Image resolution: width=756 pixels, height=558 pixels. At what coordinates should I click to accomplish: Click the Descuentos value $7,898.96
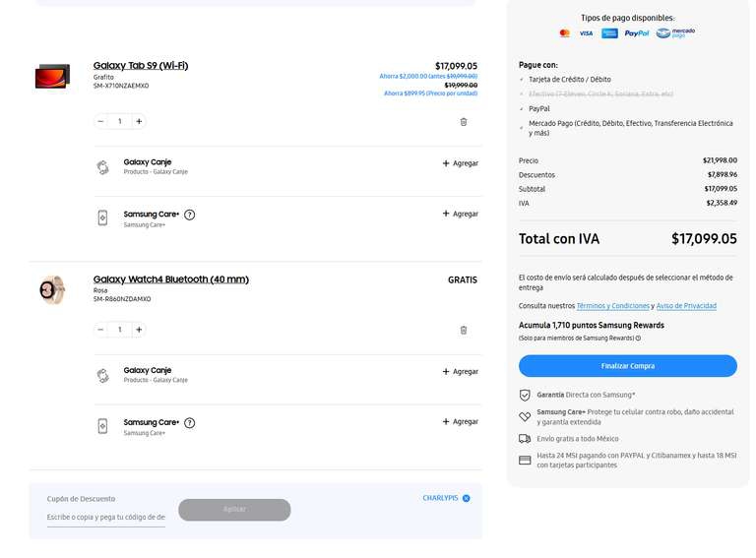pyautogui.click(x=723, y=174)
